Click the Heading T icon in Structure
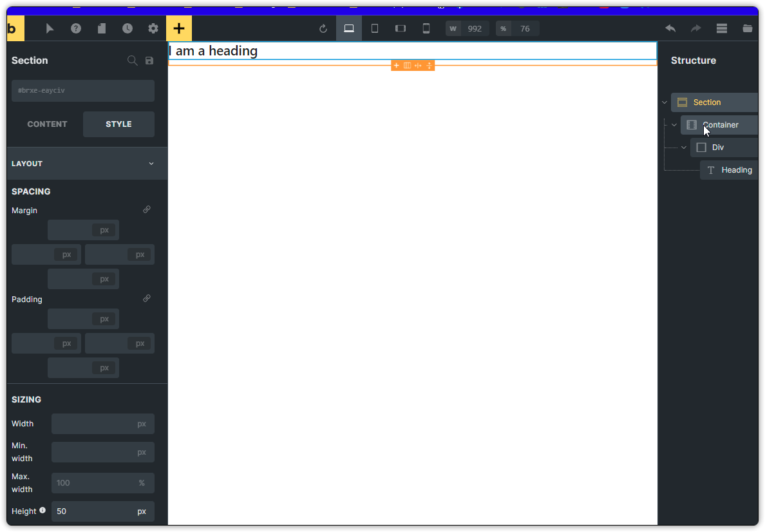Screen dimensions: 765x532 [x=711, y=170]
